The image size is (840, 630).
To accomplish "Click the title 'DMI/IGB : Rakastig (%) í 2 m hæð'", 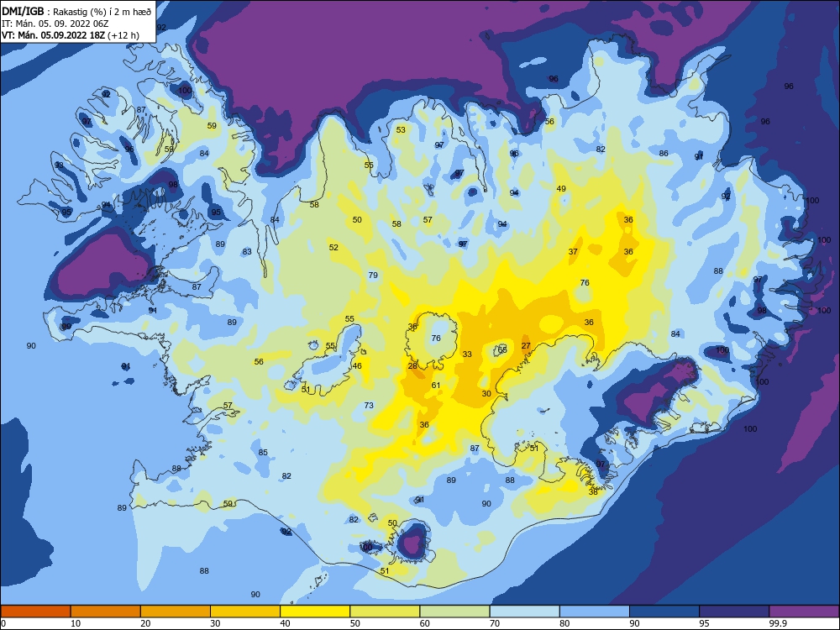I will coord(76,11).
